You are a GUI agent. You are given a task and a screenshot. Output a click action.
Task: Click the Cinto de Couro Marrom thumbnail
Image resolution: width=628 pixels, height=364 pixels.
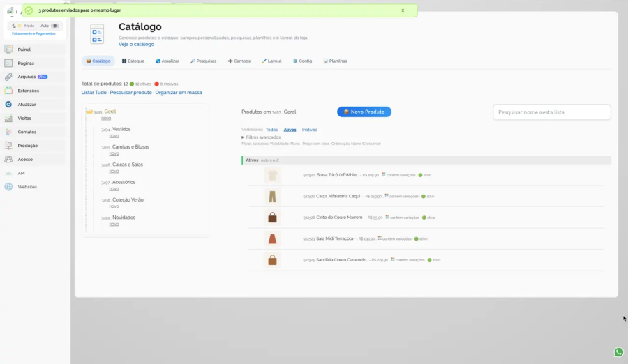[x=272, y=218]
